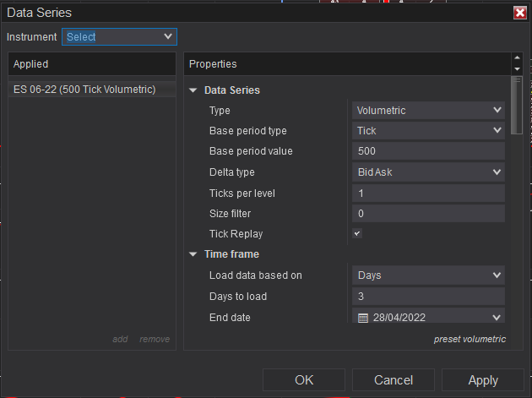Expand the End date dropdown arrow
This screenshot has height=398, width=532.
coord(497,318)
